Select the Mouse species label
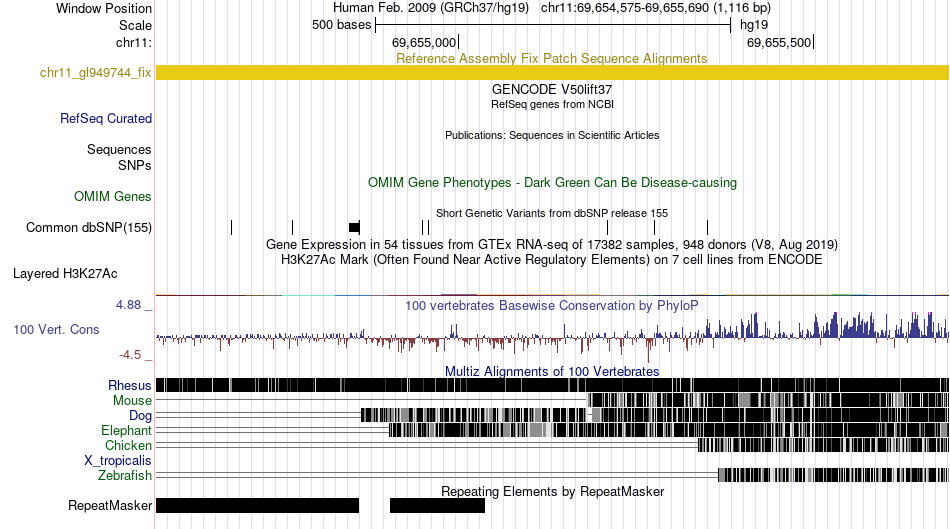Image resolution: width=950 pixels, height=529 pixels. click(x=132, y=401)
